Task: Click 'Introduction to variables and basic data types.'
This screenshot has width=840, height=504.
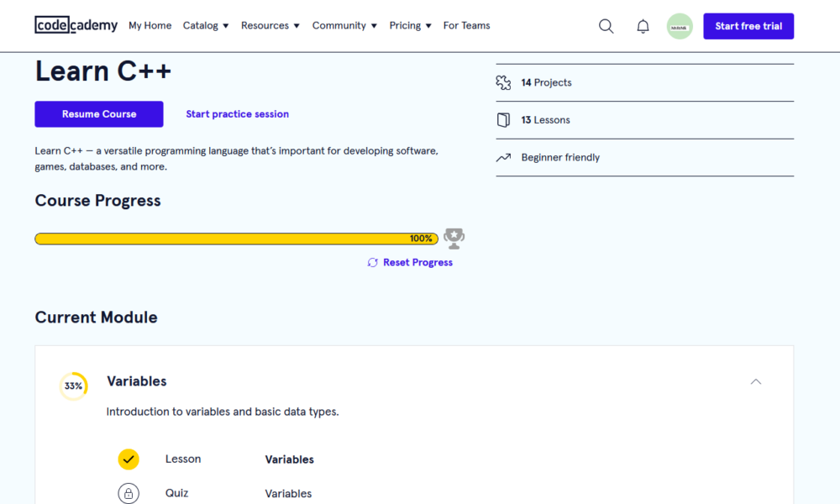Action: [x=223, y=412]
